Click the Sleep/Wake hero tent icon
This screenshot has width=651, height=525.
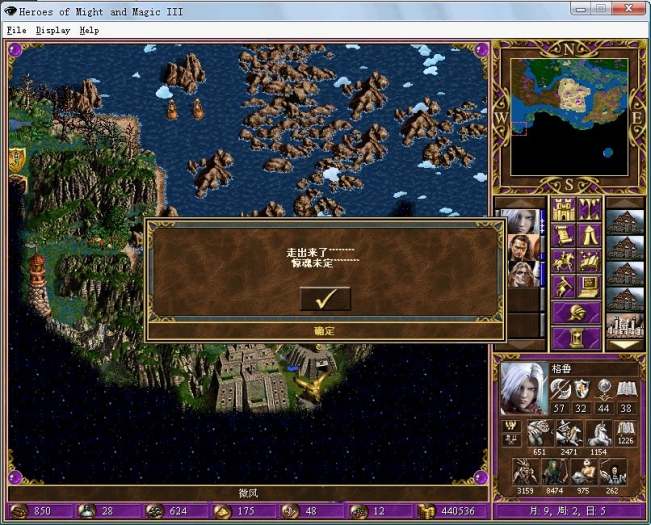589,236
